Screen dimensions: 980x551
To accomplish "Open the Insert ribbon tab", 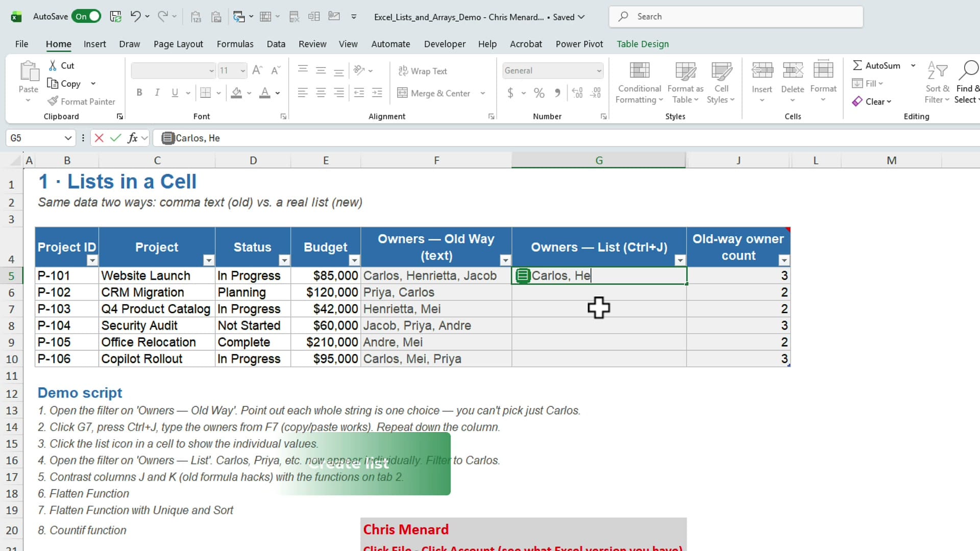I will 95,44.
